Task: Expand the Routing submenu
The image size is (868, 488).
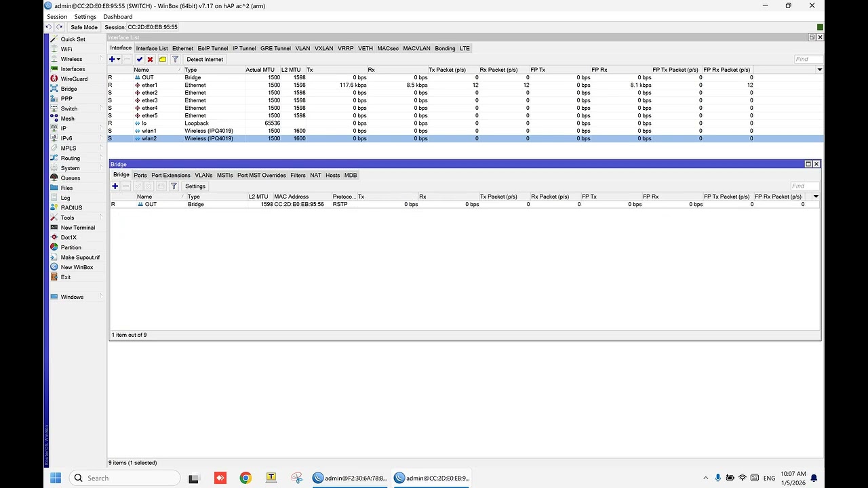Action: coord(102,158)
